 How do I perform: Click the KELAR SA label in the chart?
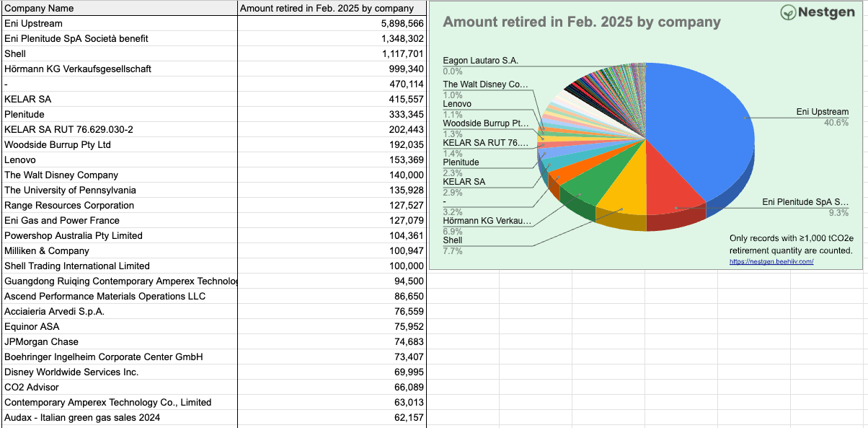coord(464,182)
